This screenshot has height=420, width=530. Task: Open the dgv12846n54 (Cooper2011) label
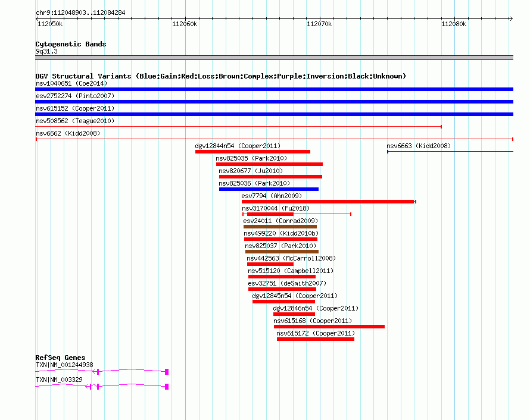coord(316,308)
